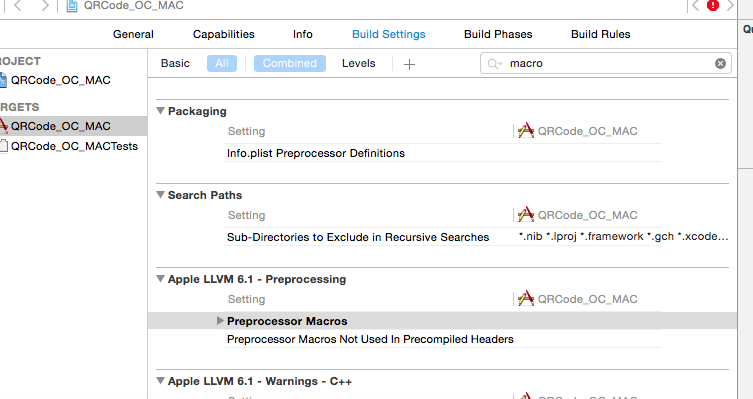Click into the macro search input field

tap(610, 63)
